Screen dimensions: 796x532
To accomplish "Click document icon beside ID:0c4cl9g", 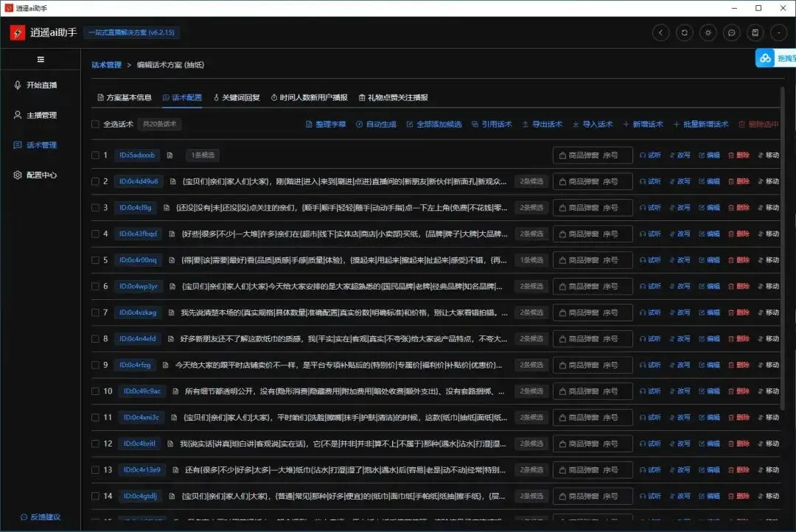I will tap(167, 208).
